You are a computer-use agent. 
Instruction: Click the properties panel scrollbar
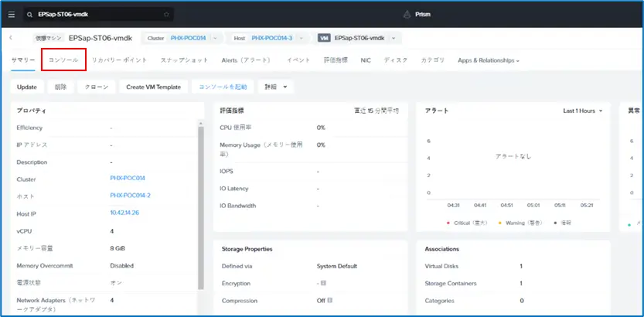pyautogui.click(x=201, y=207)
